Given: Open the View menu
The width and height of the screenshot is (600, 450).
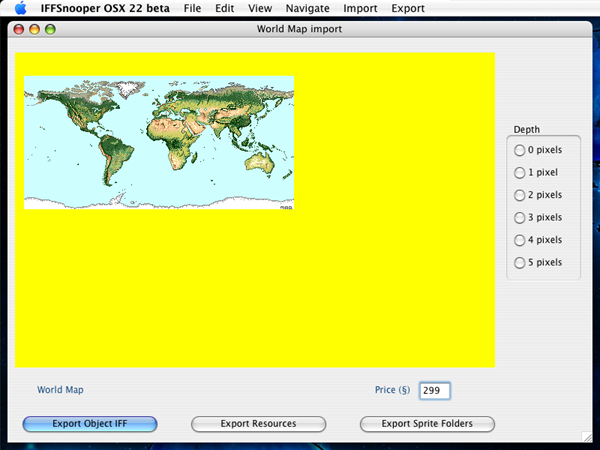Looking at the screenshot, I should pos(261,8).
